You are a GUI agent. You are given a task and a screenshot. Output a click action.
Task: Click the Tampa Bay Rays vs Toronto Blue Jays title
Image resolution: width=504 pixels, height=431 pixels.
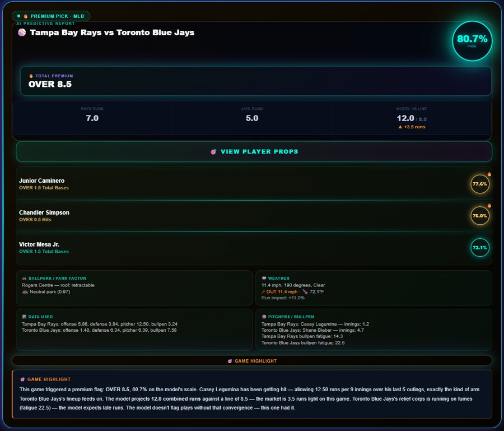click(112, 33)
